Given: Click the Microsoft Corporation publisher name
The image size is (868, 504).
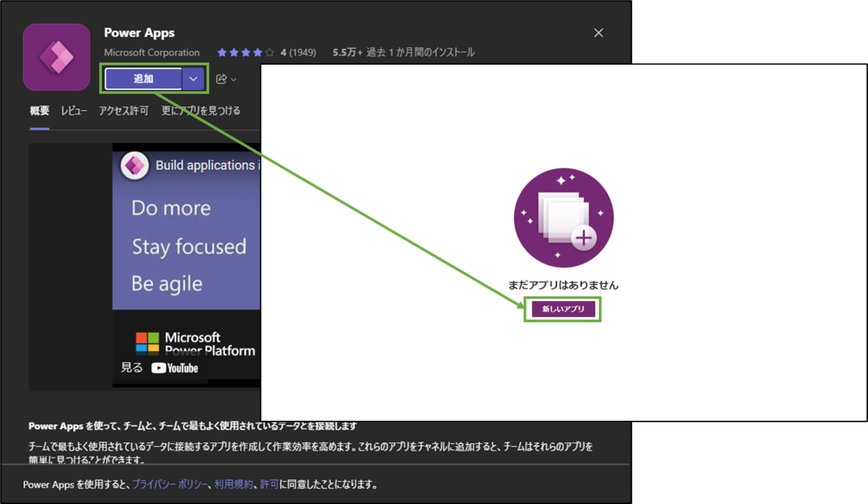Looking at the screenshot, I should coord(152,53).
